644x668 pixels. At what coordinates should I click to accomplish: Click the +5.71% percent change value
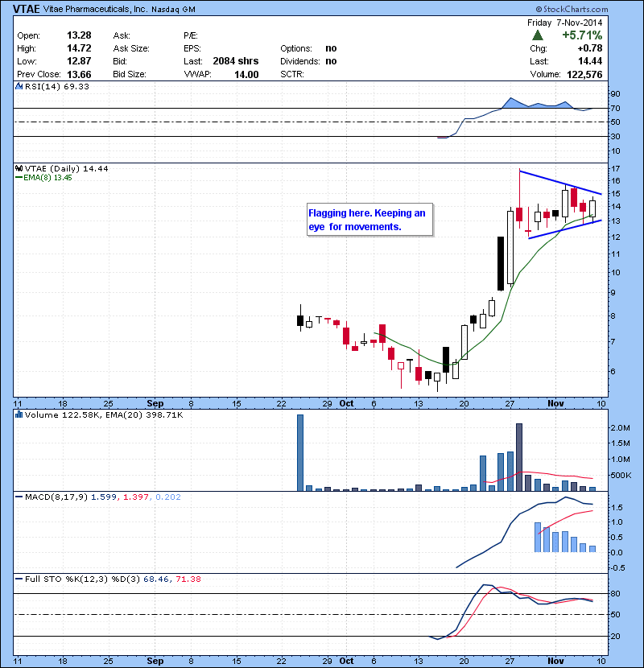582,35
